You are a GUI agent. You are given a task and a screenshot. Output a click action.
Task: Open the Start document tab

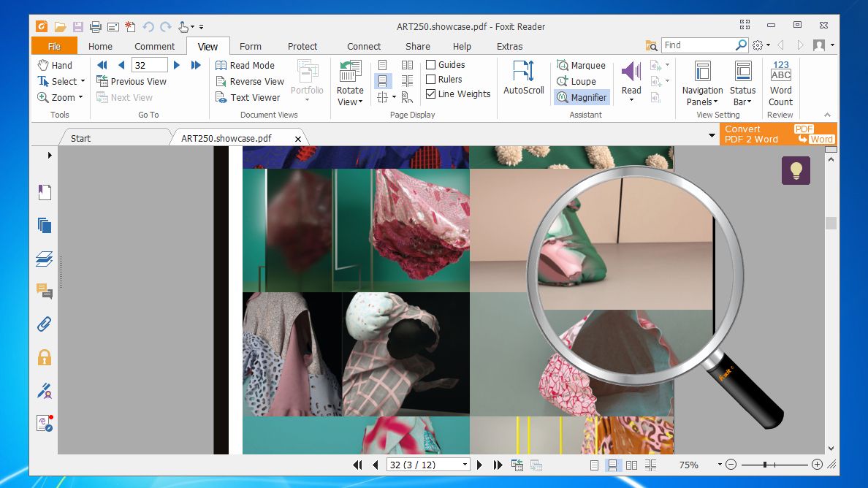click(x=81, y=138)
